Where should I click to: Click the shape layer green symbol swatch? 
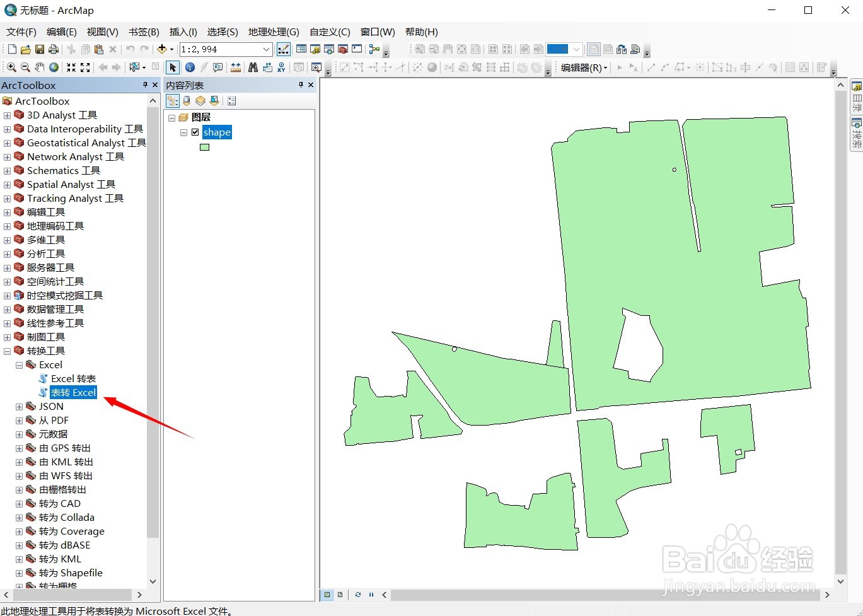[x=204, y=148]
